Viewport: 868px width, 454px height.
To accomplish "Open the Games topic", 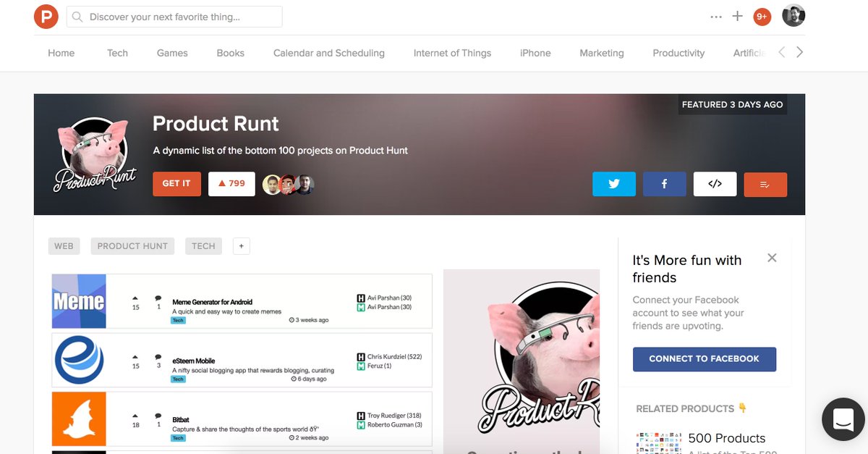I will pos(172,53).
